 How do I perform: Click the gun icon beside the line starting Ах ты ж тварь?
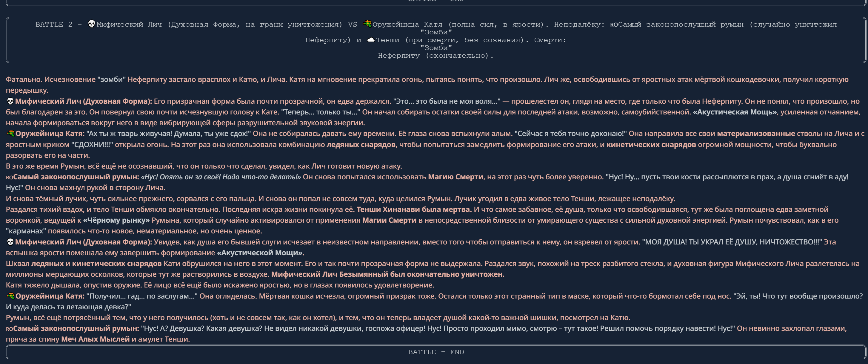(10, 134)
